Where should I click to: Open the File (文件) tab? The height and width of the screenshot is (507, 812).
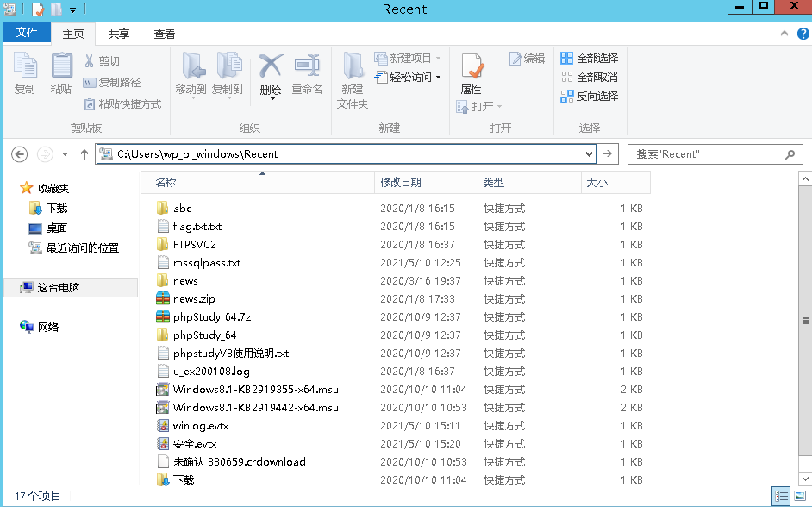[x=27, y=33]
